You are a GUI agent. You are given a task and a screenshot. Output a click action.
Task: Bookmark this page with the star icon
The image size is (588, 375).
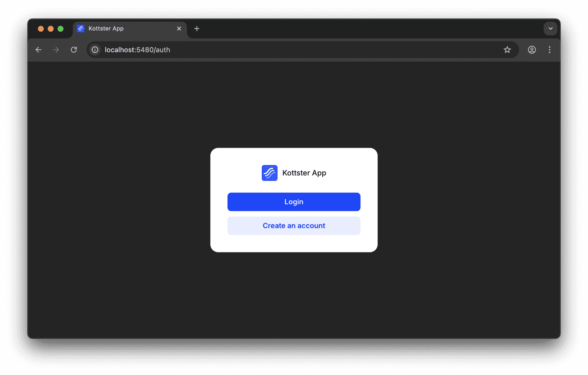[x=507, y=50]
